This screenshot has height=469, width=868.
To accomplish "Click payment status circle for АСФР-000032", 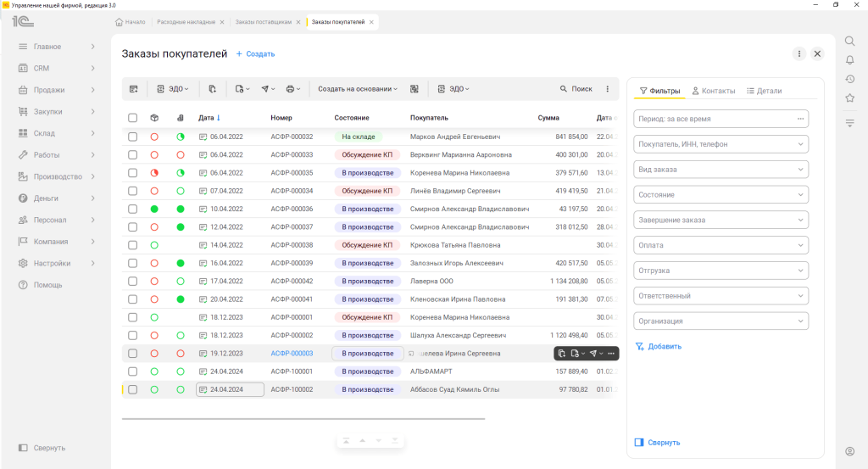I will click(x=181, y=137).
